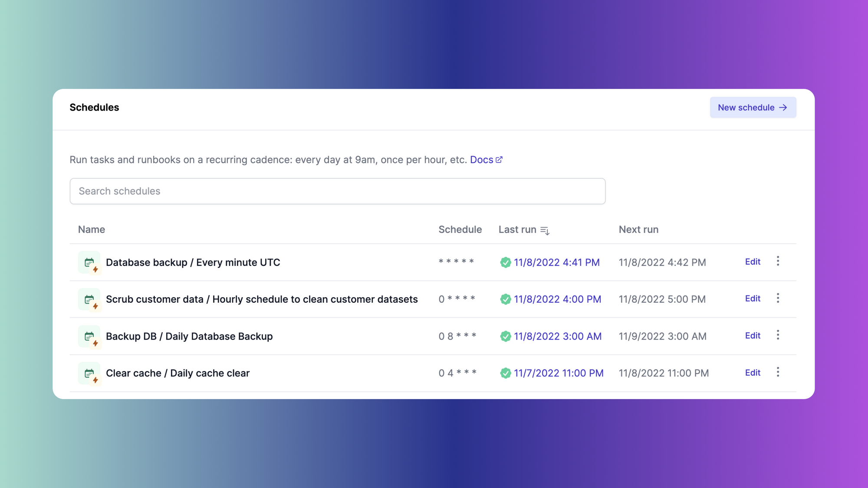Open last run 11/7/2022 11:00 PM
Screen dimensions: 868x488
click(559, 373)
